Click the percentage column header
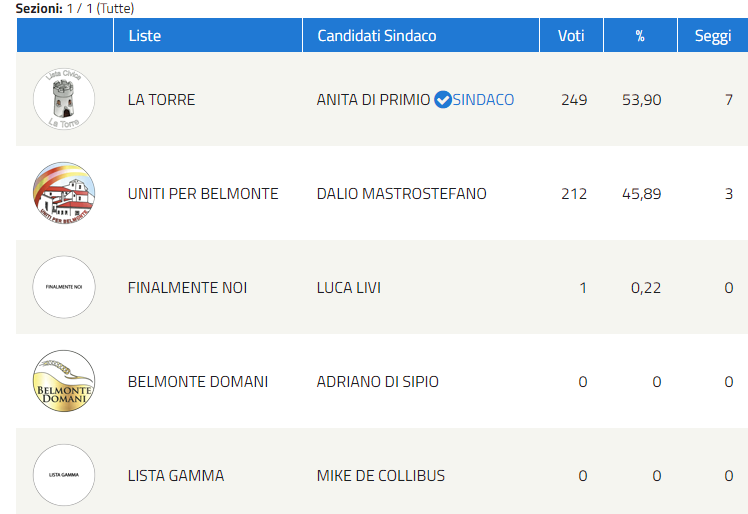The height and width of the screenshot is (514, 748). click(640, 35)
